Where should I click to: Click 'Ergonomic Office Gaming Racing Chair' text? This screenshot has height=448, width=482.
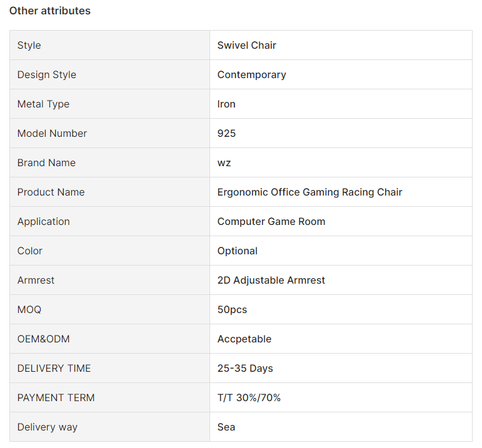[309, 192]
